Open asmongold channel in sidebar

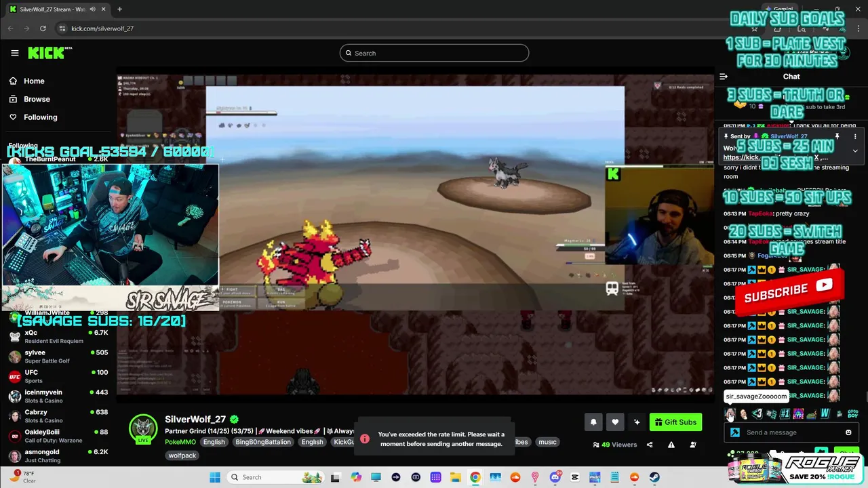pyautogui.click(x=58, y=455)
